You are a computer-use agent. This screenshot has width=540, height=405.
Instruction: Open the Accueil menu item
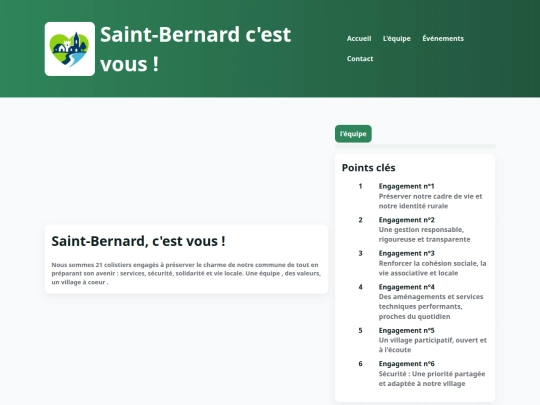(x=359, y=39)
